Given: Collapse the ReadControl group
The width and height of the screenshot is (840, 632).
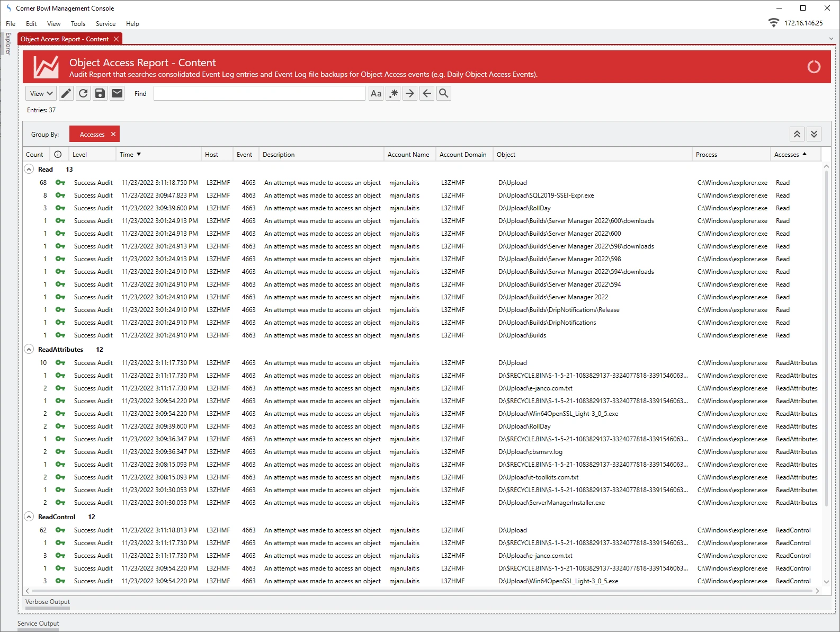Looking at the screenshot, I should 29,517.
